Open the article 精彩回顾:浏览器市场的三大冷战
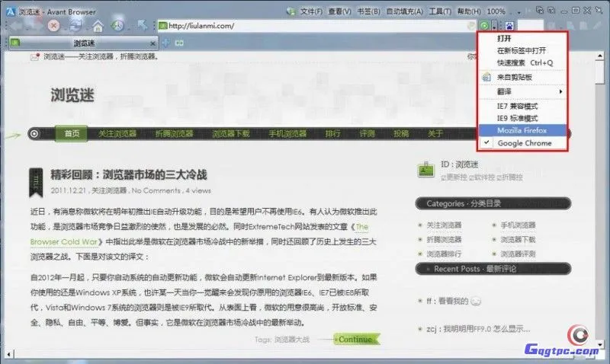The image size is (610, 364). coord(128,175)
